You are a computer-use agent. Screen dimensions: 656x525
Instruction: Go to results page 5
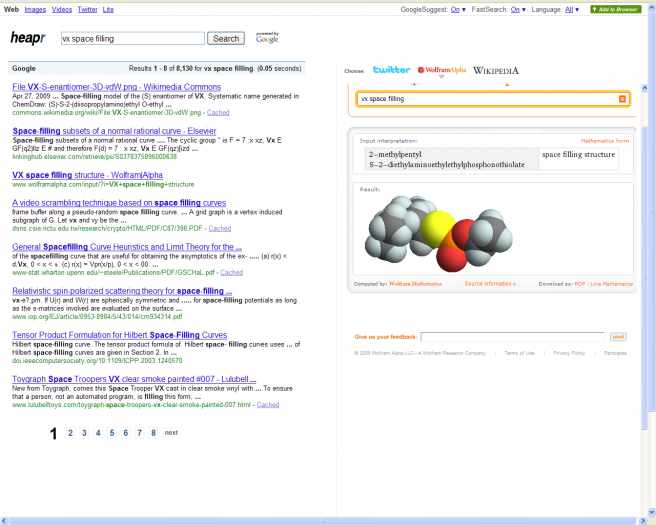(112, 433)
